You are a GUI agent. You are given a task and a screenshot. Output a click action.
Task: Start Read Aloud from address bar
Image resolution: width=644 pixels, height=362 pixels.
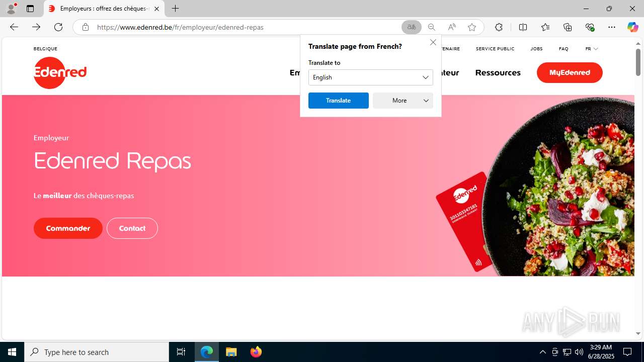pyautogui.click(x=451, y=27)
